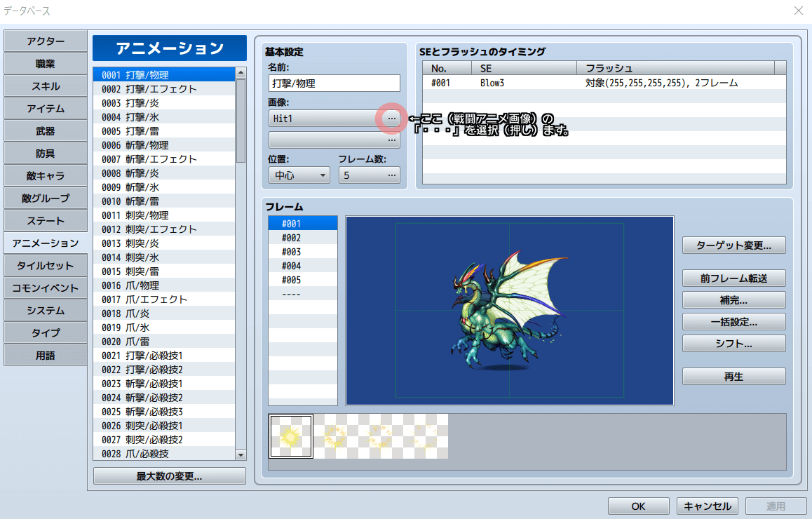Select animation 0004 打撃/氷
Image resolution: width=812 pixels, height=519 pixels.
pyautogui.click(x=164, y=117)
